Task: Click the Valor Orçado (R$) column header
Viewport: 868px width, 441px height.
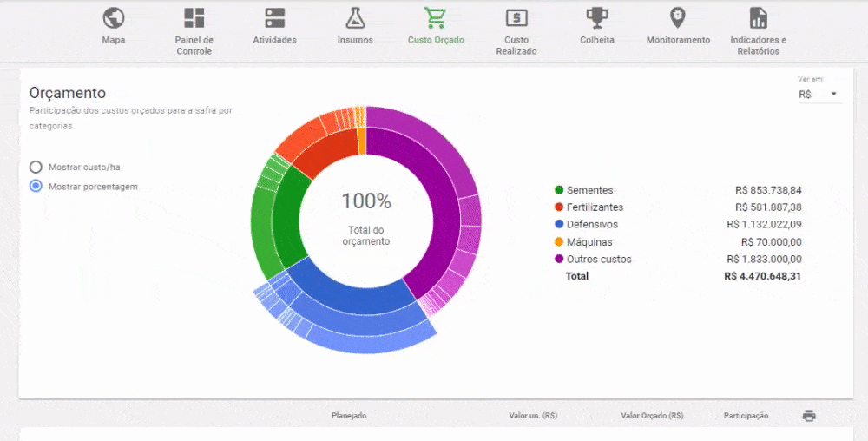Action: pyautogui.click(x=652, y=416)
